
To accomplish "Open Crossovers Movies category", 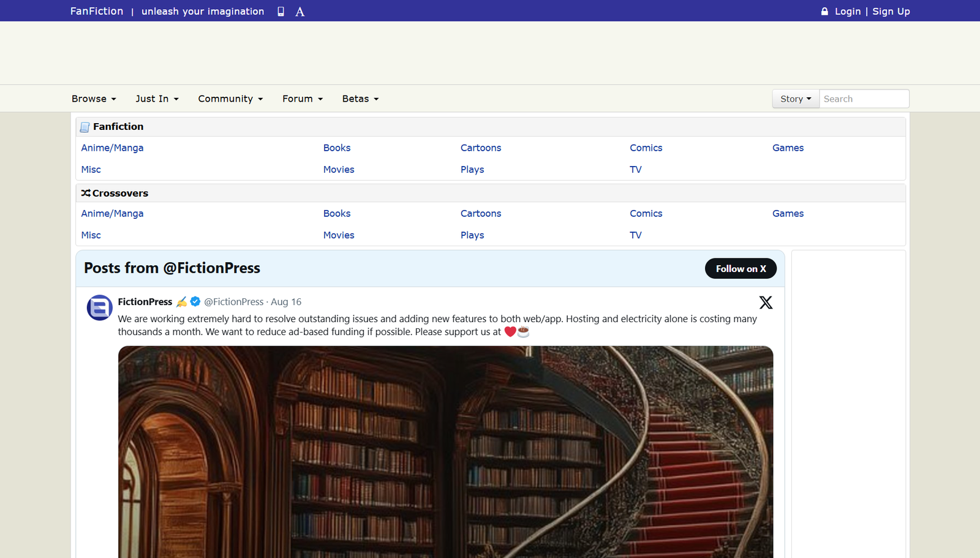I will pos(339,235).
